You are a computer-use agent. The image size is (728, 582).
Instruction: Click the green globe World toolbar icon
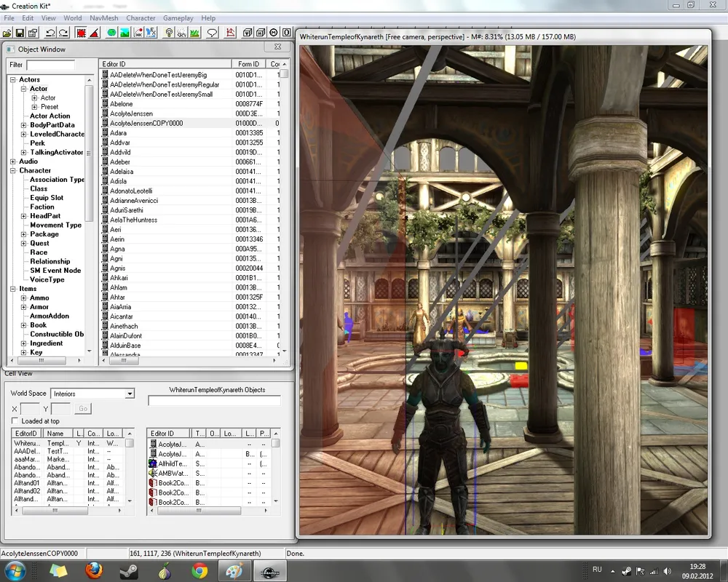coord(112,33)
